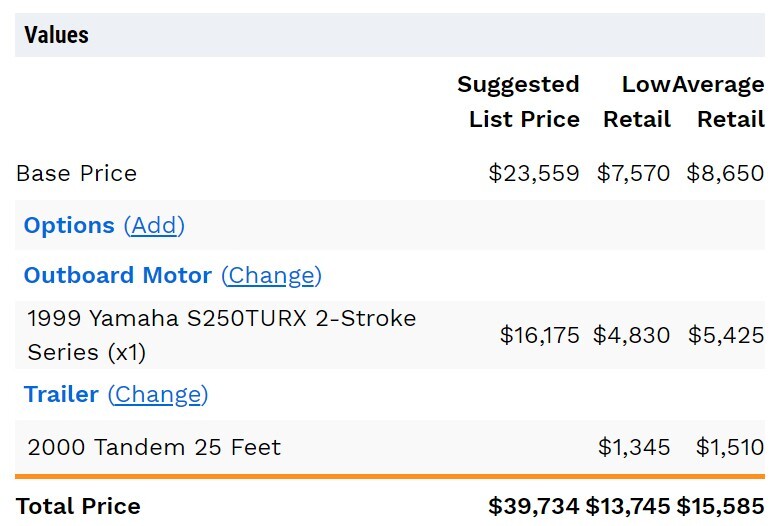
Task: Open the Options section heading
Action: click(69, 225)
